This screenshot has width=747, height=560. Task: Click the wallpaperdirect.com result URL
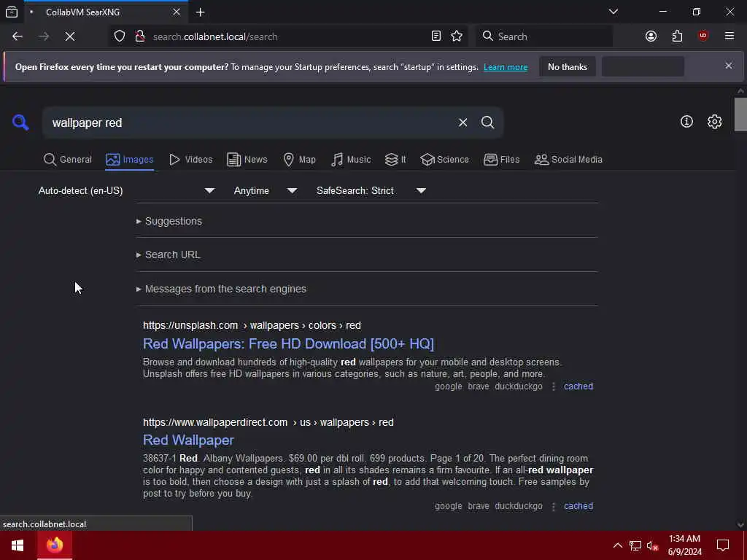268,422
